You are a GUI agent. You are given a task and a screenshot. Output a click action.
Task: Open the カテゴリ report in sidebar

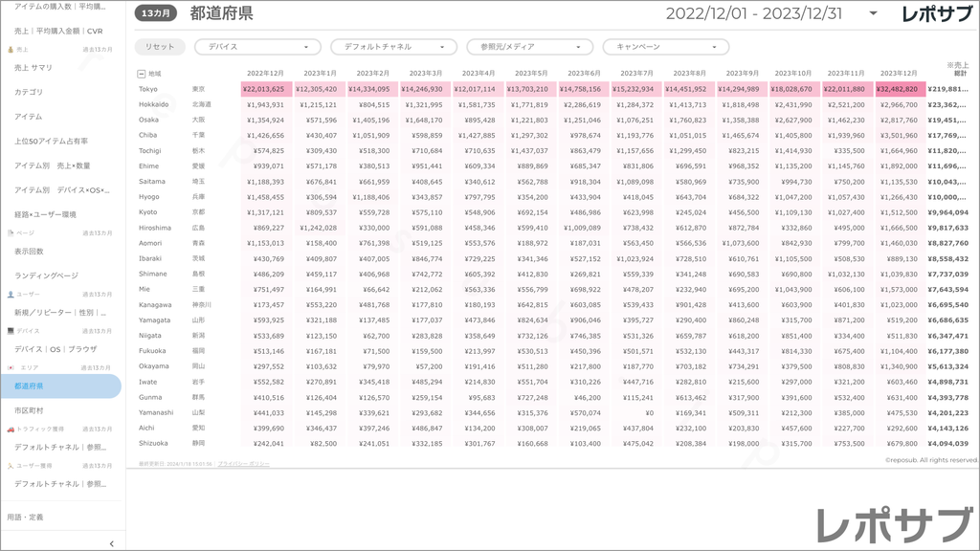(29, 92)
